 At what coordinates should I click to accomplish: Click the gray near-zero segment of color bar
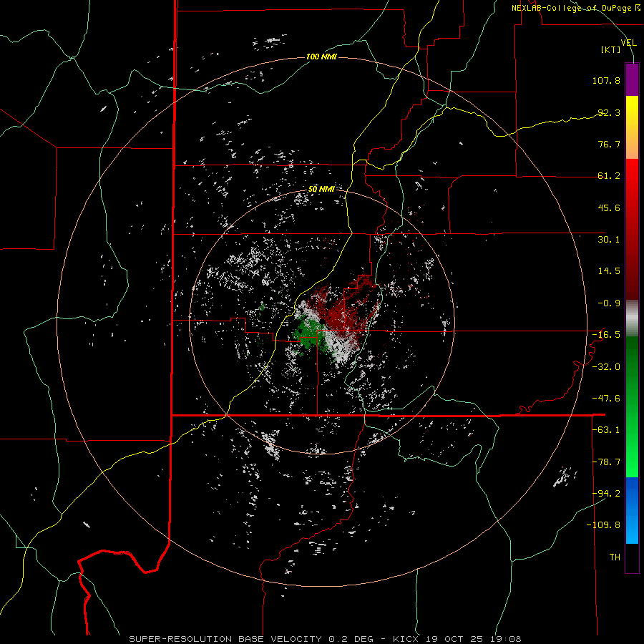click(632, 318)
